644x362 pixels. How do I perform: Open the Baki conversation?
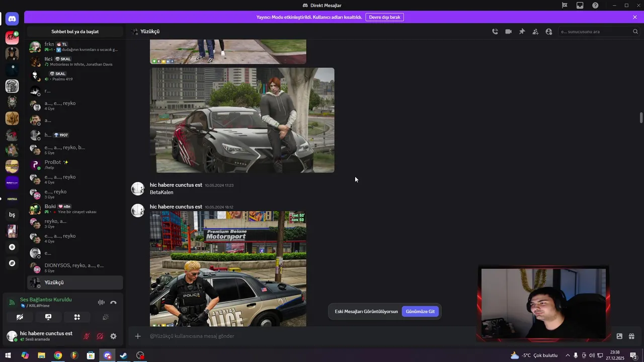(x=75, y=209)
